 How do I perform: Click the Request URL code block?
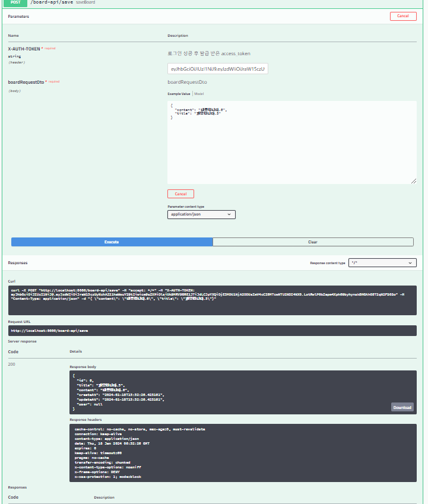(x=213, y=331)
